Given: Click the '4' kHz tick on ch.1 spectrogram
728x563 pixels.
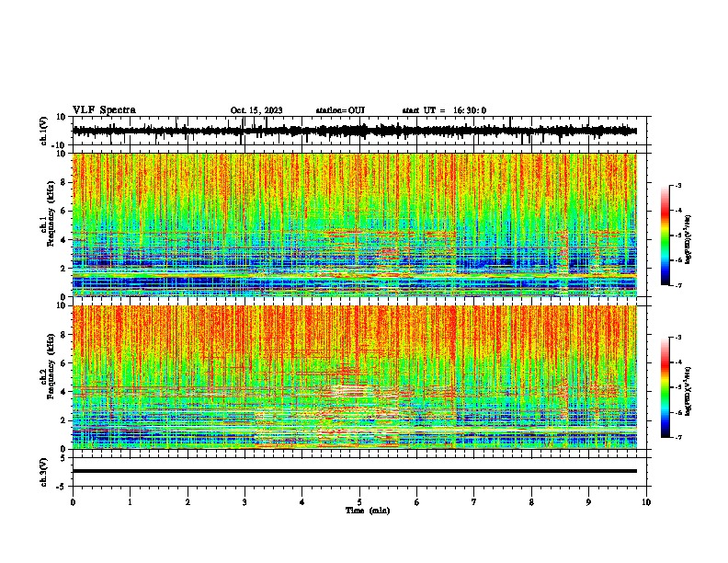Looking at the screenshot, I should [x=63, y=240].
